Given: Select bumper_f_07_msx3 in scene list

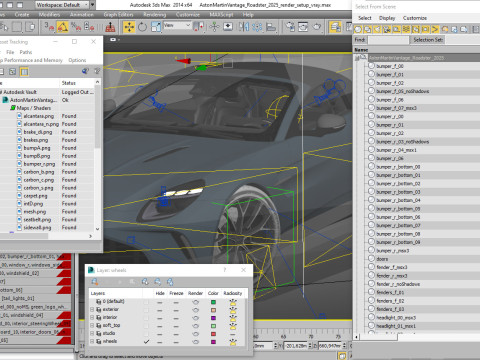Looking at the screenshot, I should point(397,108).
